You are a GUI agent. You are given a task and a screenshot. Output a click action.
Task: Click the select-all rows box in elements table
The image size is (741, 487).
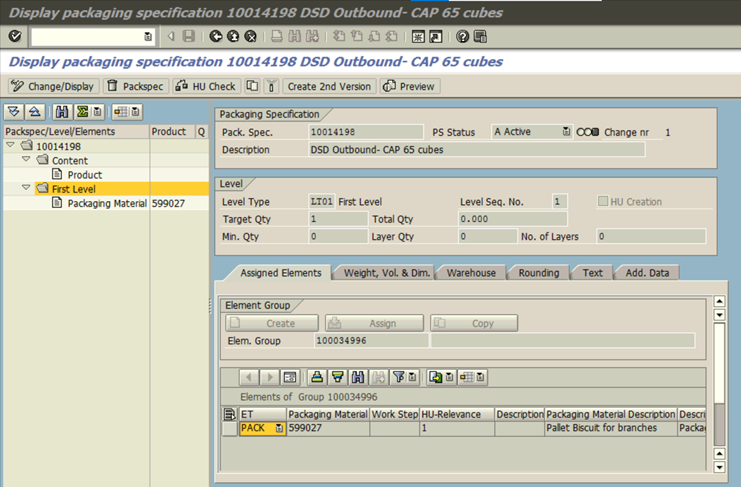click(x=229, y=414)
